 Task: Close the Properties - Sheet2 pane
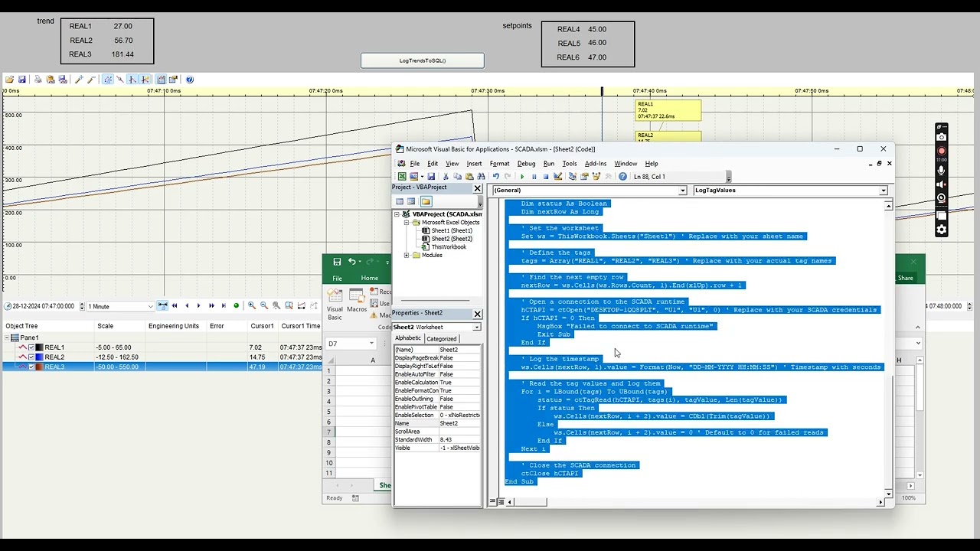(477, 314)
